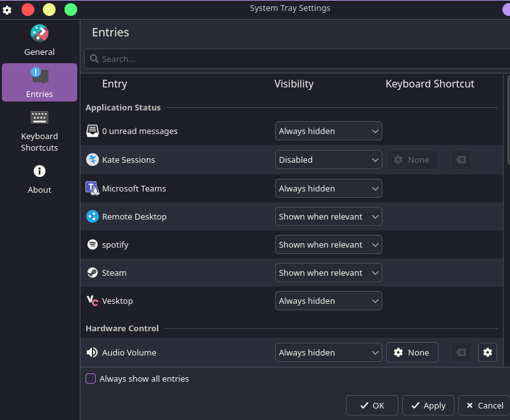The height and width of the screenshot is (420, 510).
Task: Set Audio Volume shortcut via None button
Action: click(x=412, y=352)
